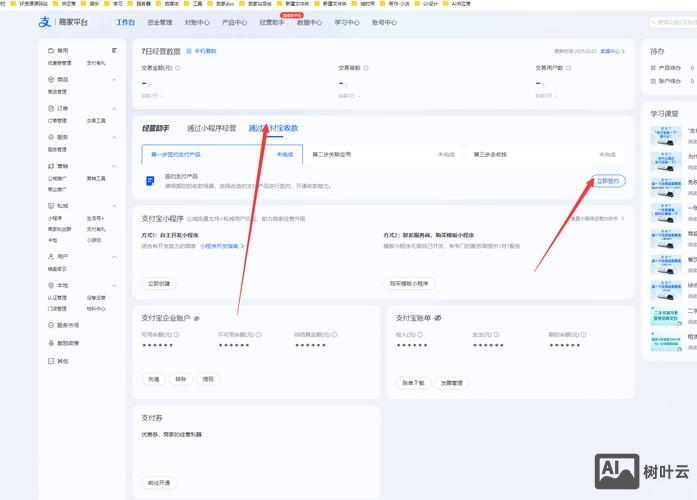Click the 发票管理 button

pos(452,383)
